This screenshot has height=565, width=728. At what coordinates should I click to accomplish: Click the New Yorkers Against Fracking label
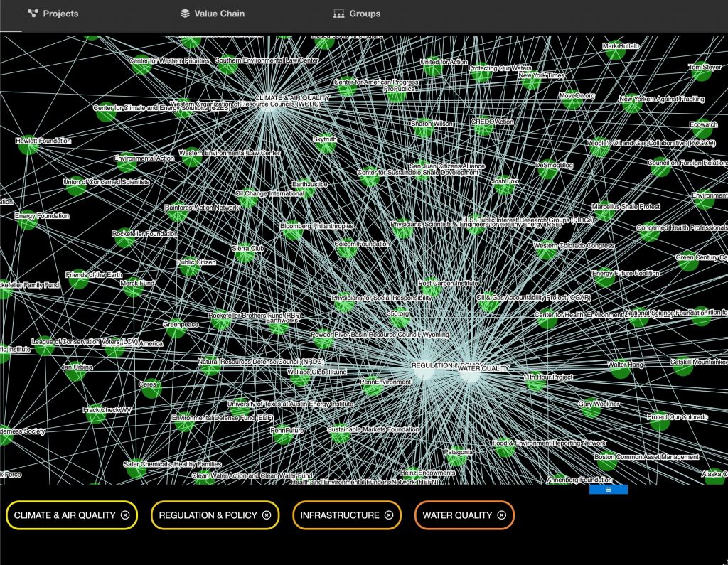[x=662, y=99]
